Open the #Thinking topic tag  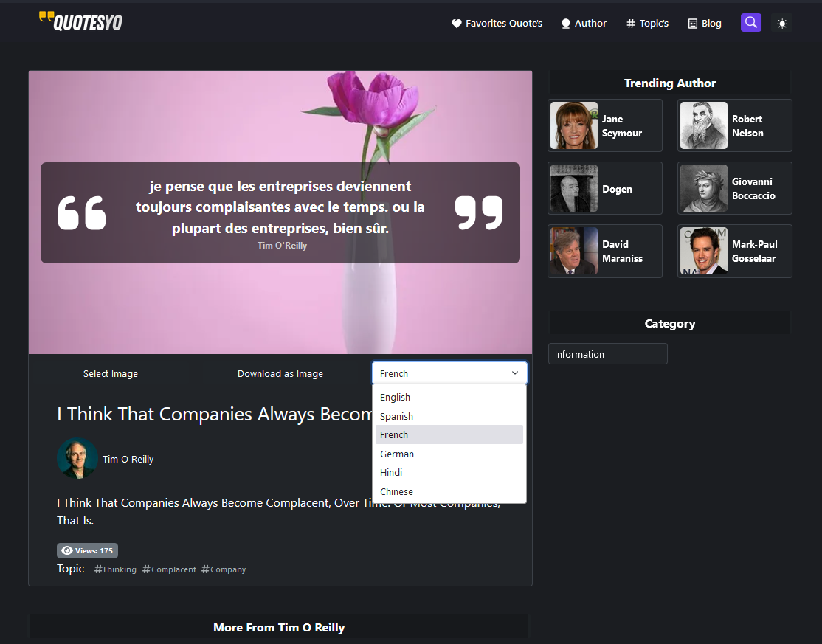pos(115,569)
